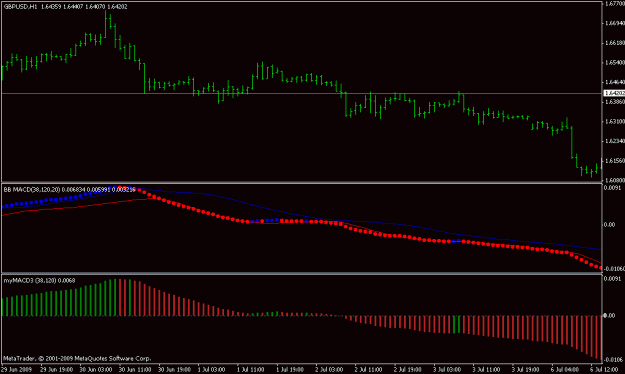
Task: Click the 1.66940 price axis label
Action: click(615, 23)
